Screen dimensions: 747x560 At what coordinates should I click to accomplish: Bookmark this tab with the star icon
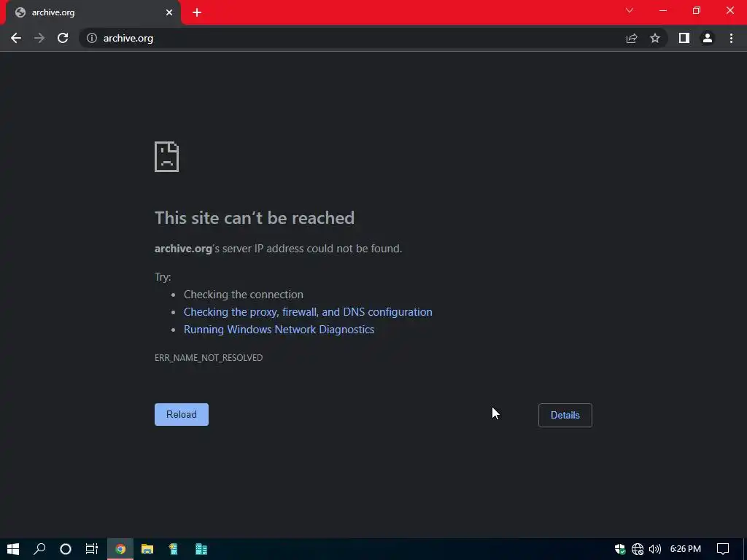pos(655,38)
